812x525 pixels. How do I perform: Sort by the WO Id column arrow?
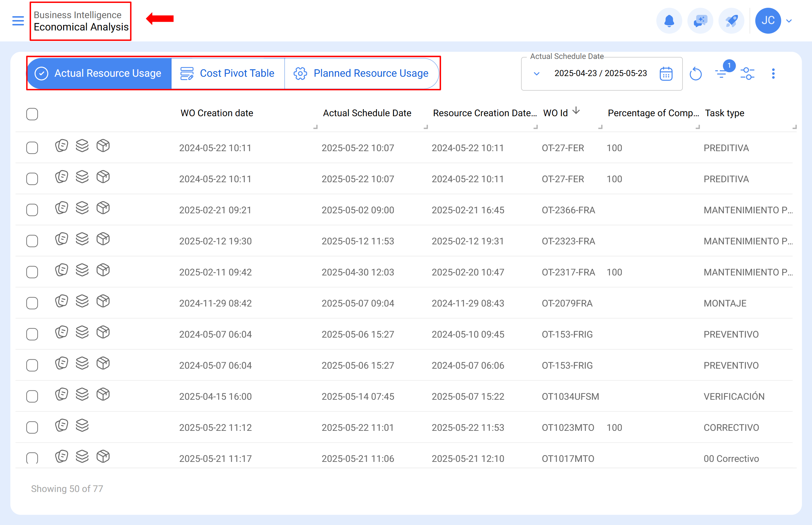click(576, 111)
